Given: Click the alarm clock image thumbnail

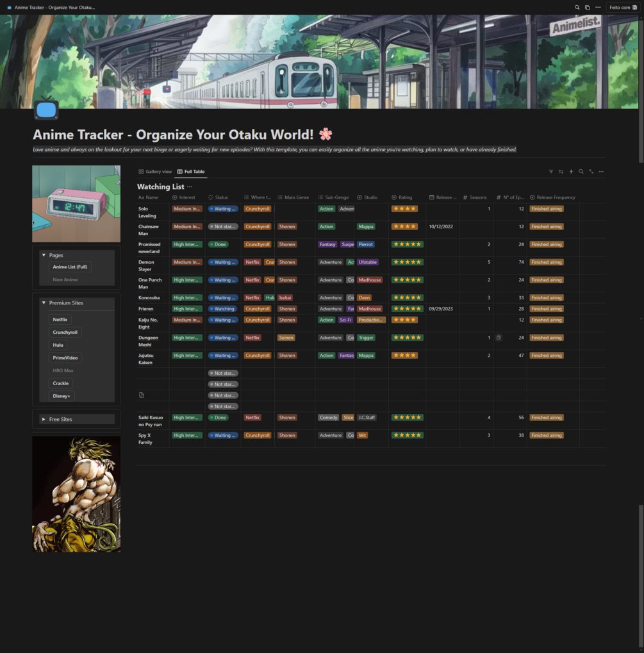Looking at the screenshot, I should click(76, 204).
